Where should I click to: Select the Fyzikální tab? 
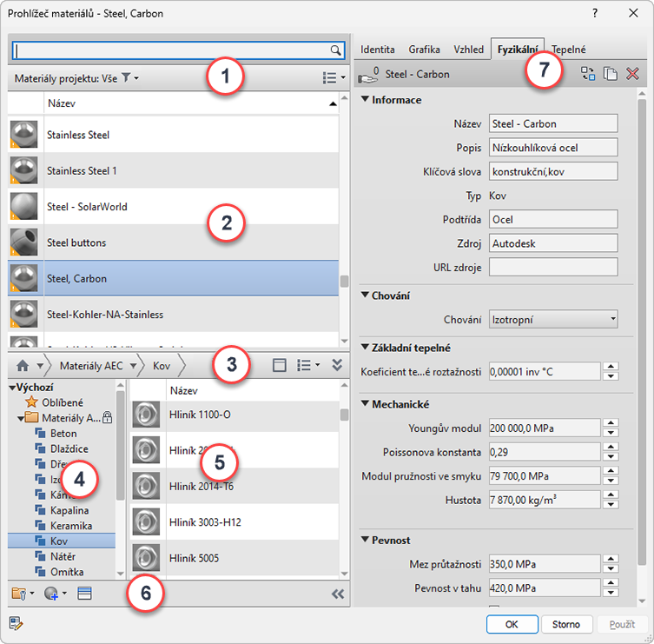click(518, 50)
